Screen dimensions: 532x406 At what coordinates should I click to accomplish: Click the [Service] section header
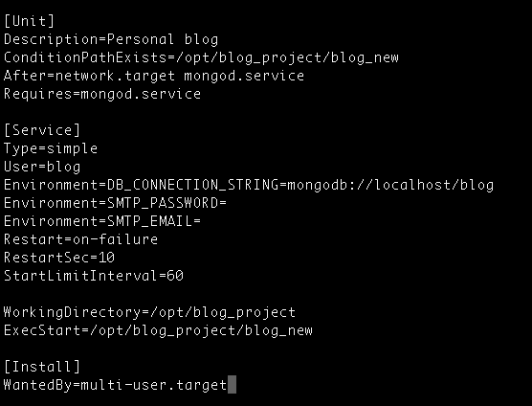point(42,130)
